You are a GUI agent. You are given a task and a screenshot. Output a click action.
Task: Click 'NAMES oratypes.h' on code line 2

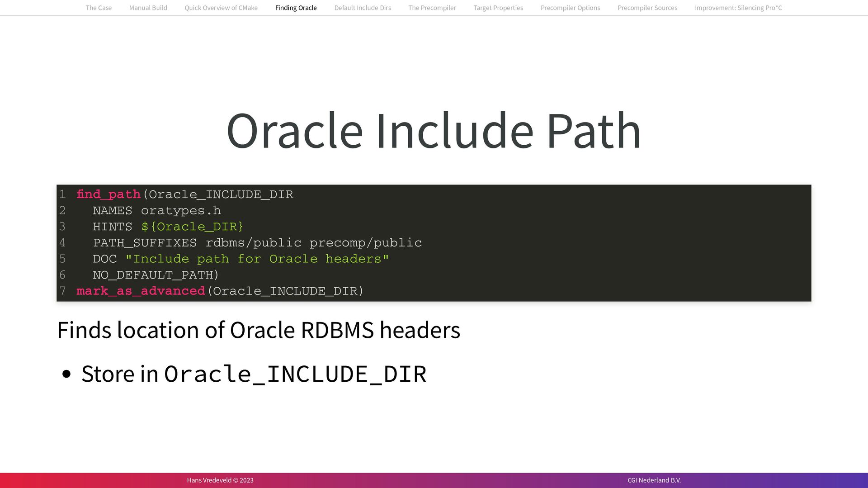pyautogui.click(x=157, y=211)
